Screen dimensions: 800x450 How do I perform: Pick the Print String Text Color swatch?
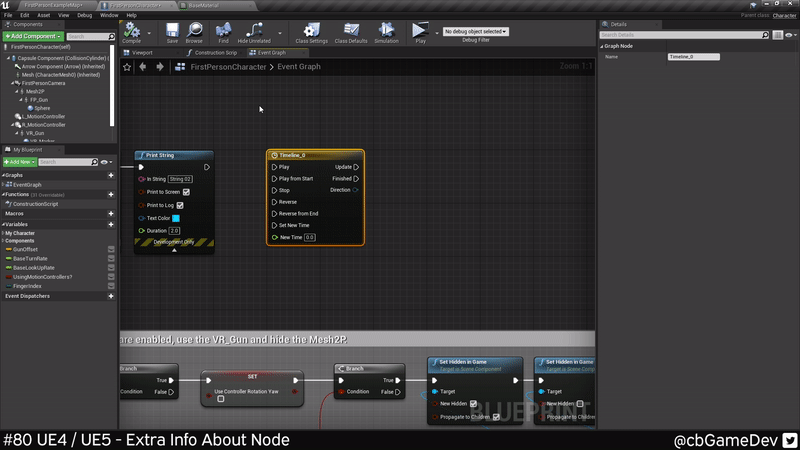pos(176,218)
